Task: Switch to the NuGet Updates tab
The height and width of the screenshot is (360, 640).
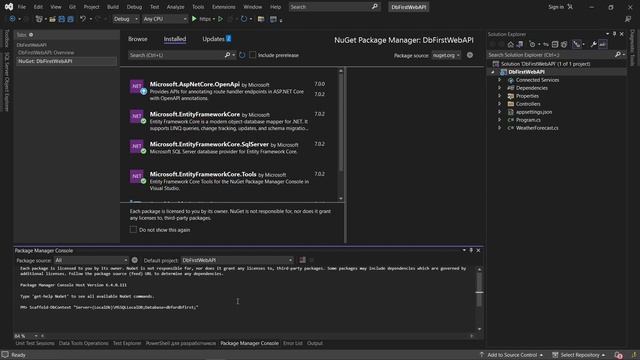Action: click(x=216, y=39)
